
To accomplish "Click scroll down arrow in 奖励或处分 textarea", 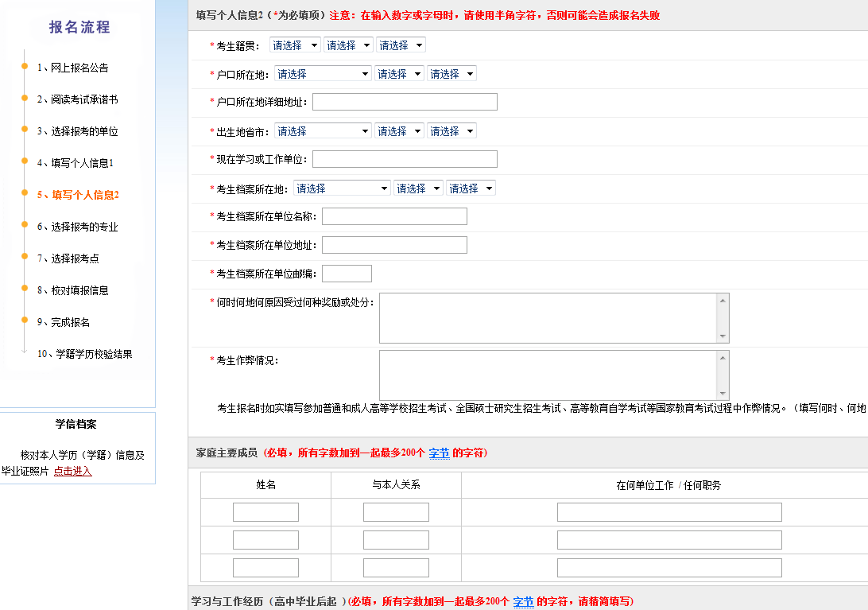I will click(x=723, y=336).
